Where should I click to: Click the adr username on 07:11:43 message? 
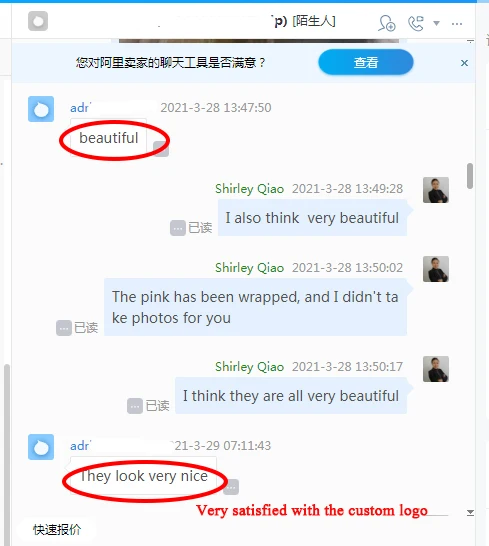coord(80,446)
